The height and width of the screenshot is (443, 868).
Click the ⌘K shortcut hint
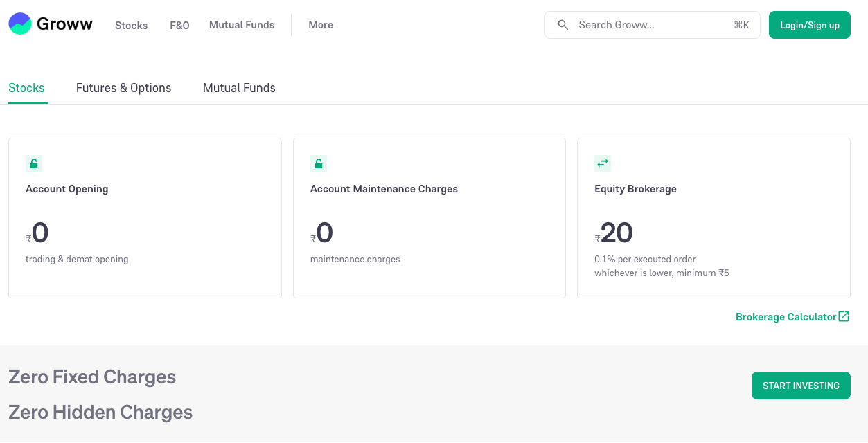click(x=741, y=25)
